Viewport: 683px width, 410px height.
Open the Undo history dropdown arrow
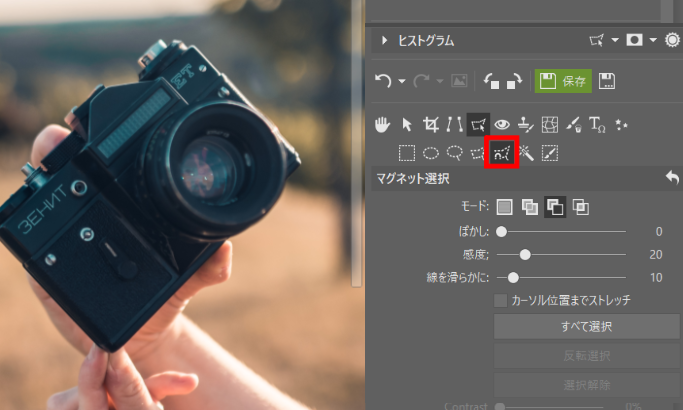pos(402,81)
